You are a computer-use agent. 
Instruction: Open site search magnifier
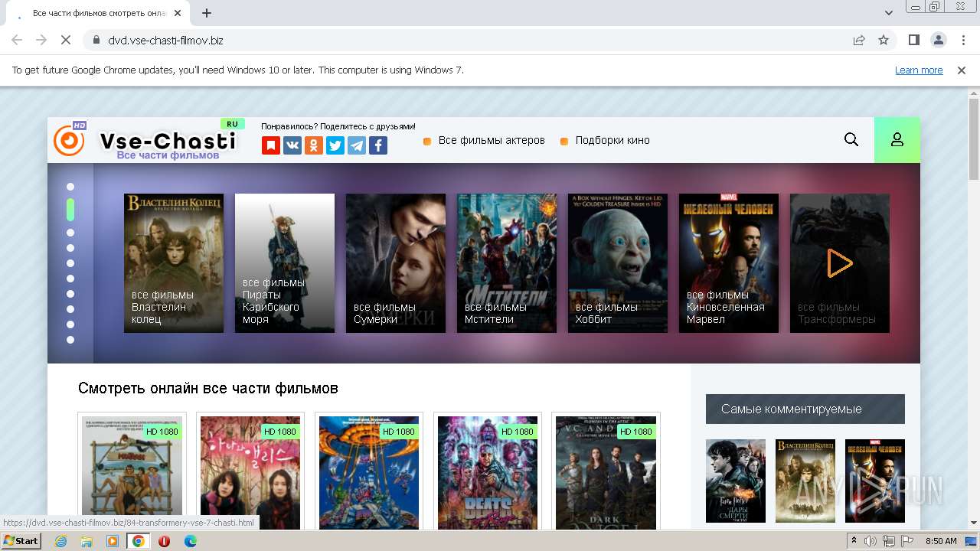(x=851, y=139)
